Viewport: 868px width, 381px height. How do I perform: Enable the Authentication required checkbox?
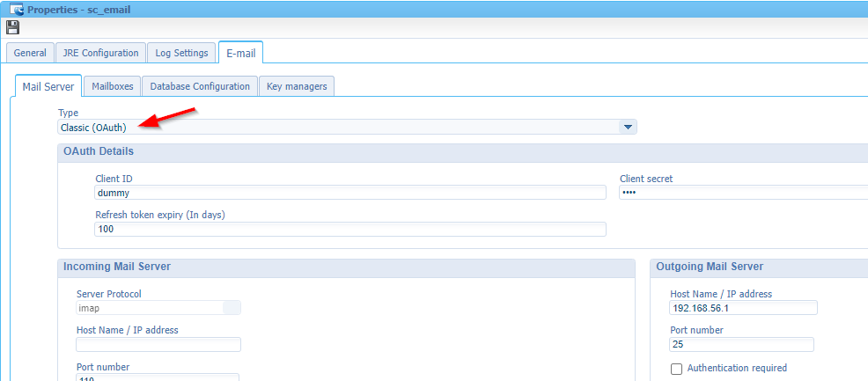tap(676, 369)
